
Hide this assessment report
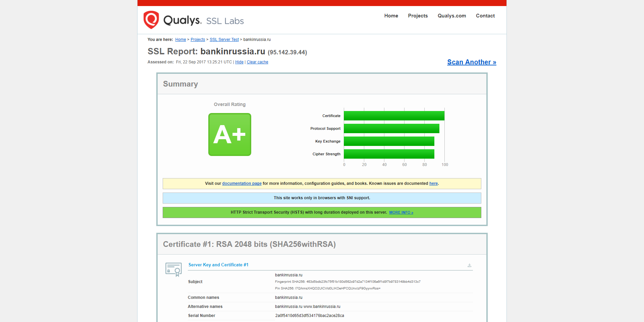pyautogui.click(x=239, y=62)
